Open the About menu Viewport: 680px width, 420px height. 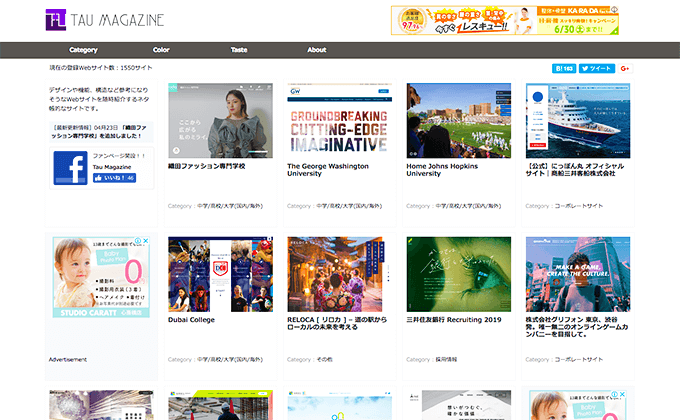click(317, 50)
